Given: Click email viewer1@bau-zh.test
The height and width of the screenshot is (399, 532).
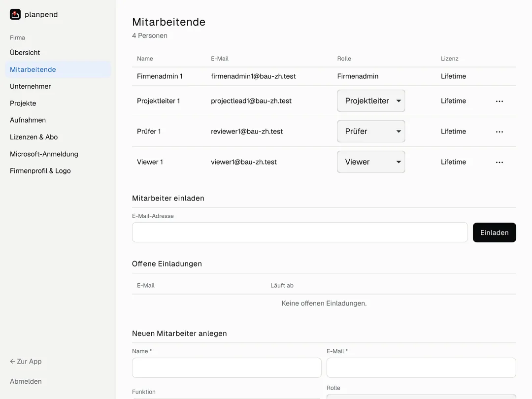Looking at the screenshot, I should (x=244, y=162).
